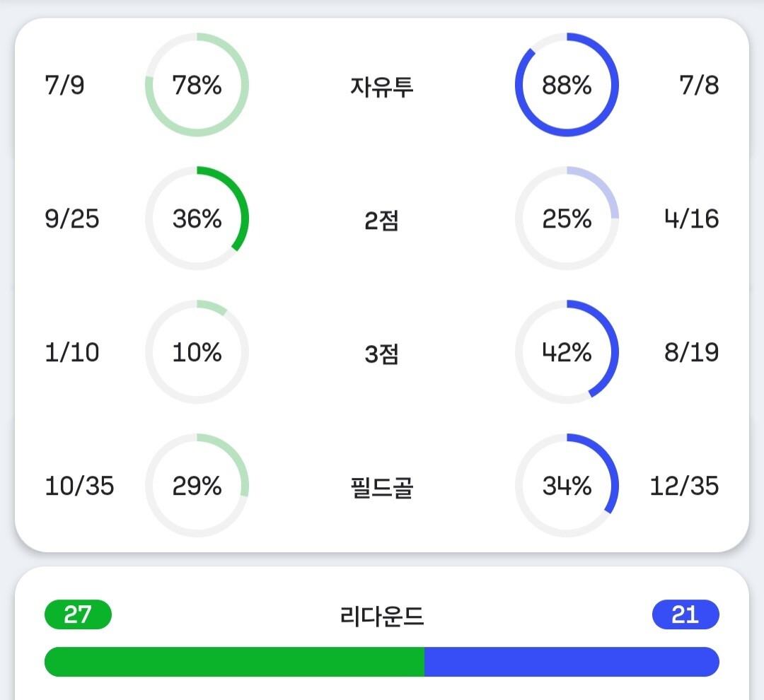Select the 자유투 stat label
This screenshot has width=764, height=700.
382,86
